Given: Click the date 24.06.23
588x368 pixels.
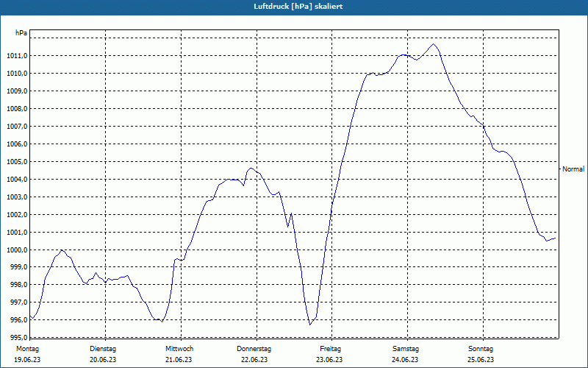Looking at the screenshot, I should (x=405, y=360).
